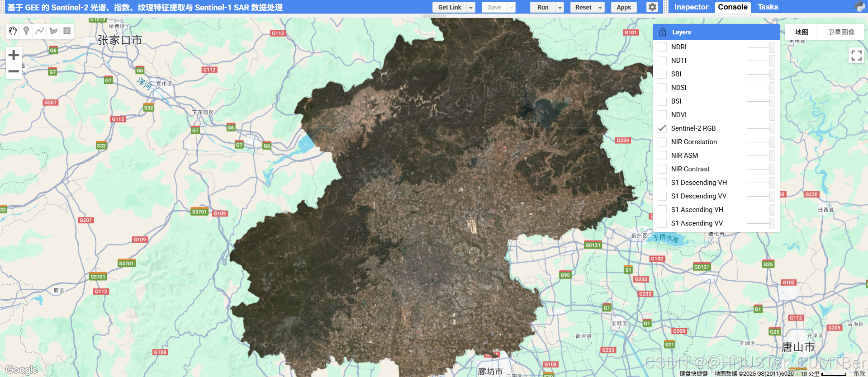Adjust the NDVI layer opacity slider
Image resolution: width=868 pixels, height=377 pixels.
click(x=761, y=115)
